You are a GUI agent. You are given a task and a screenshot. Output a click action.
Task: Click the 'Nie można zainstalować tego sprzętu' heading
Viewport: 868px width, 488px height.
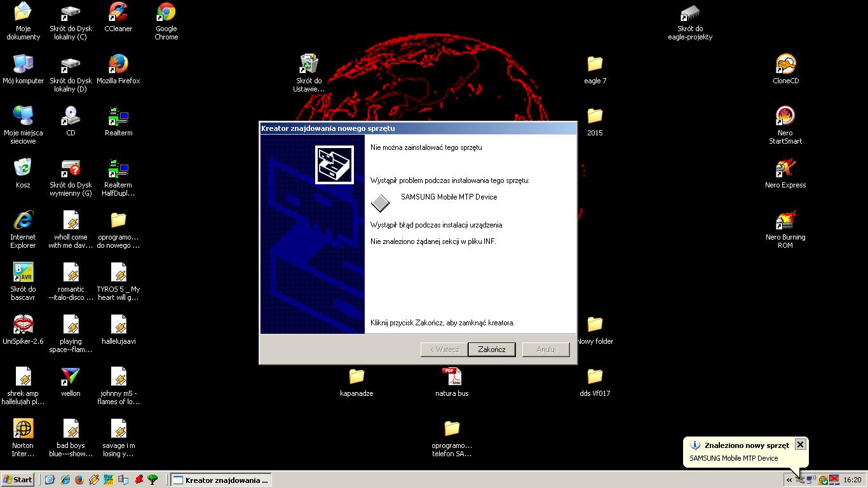pos(426,147)
